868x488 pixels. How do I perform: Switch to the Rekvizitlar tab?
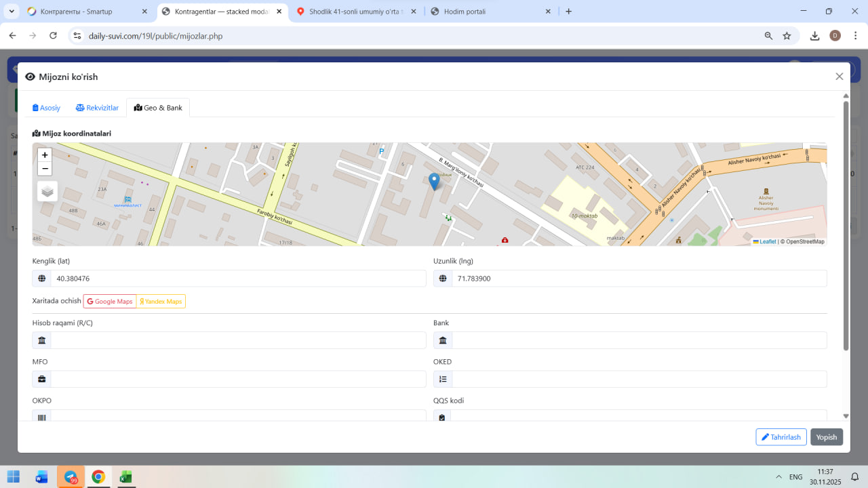pos(97,108)
